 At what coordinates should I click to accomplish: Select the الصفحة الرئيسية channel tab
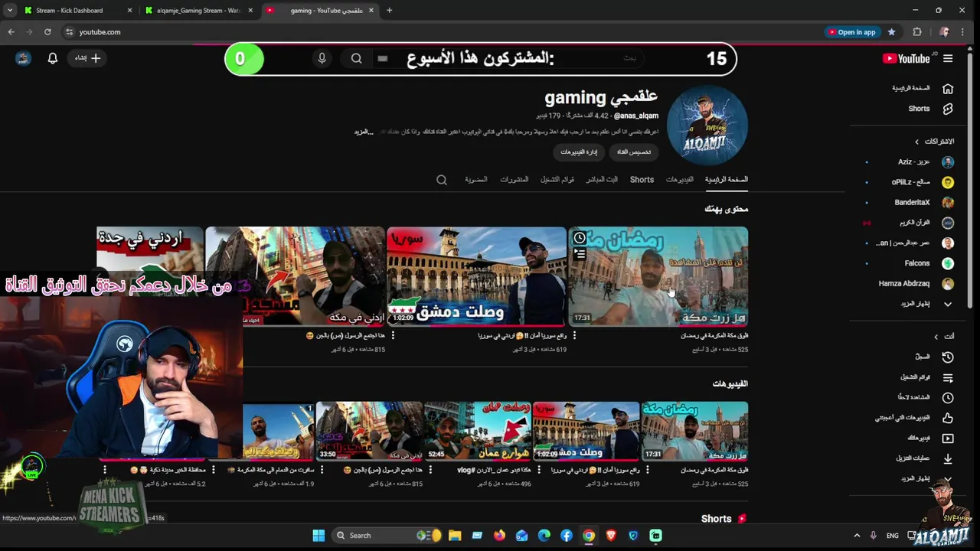[x=726, y=180]
